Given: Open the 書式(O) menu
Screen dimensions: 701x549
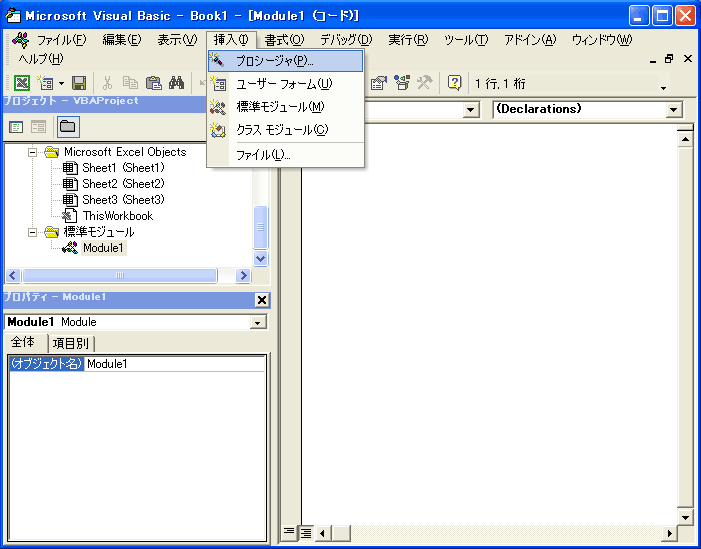Looking at the screenshot, I should (x=284, y=40).
